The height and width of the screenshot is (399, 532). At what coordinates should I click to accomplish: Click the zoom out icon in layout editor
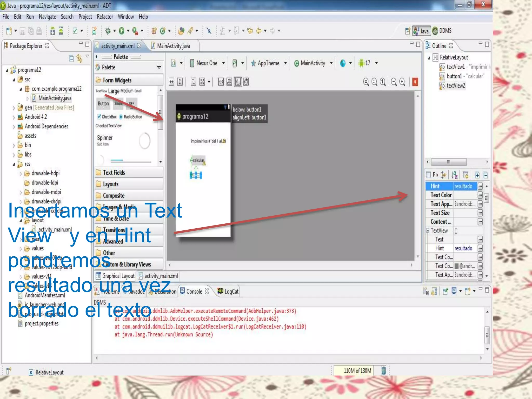point(394,82)
